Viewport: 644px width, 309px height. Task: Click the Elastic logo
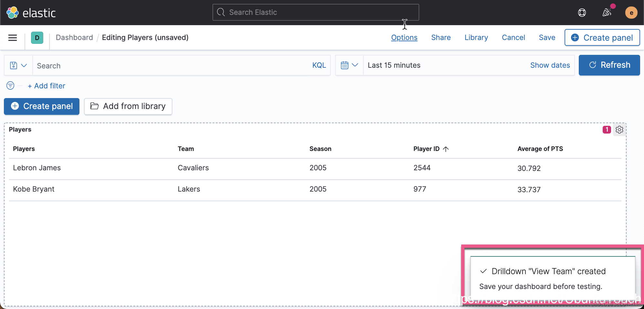pos(31,13)
